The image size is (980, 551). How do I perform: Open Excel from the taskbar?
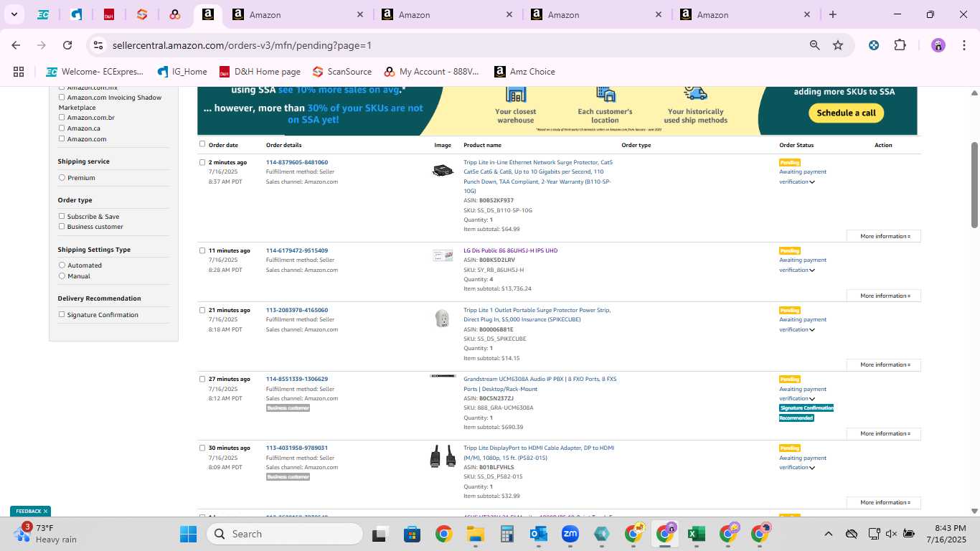pyautogui.click(x=696, y=534)
